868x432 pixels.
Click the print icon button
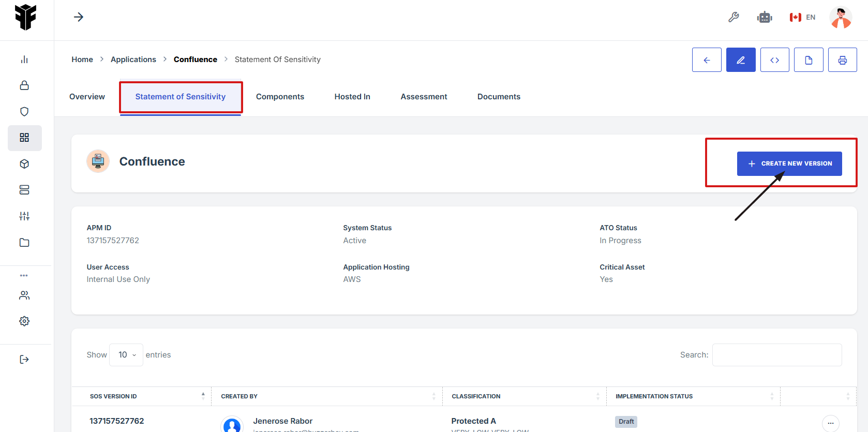[x=842, y=60]
